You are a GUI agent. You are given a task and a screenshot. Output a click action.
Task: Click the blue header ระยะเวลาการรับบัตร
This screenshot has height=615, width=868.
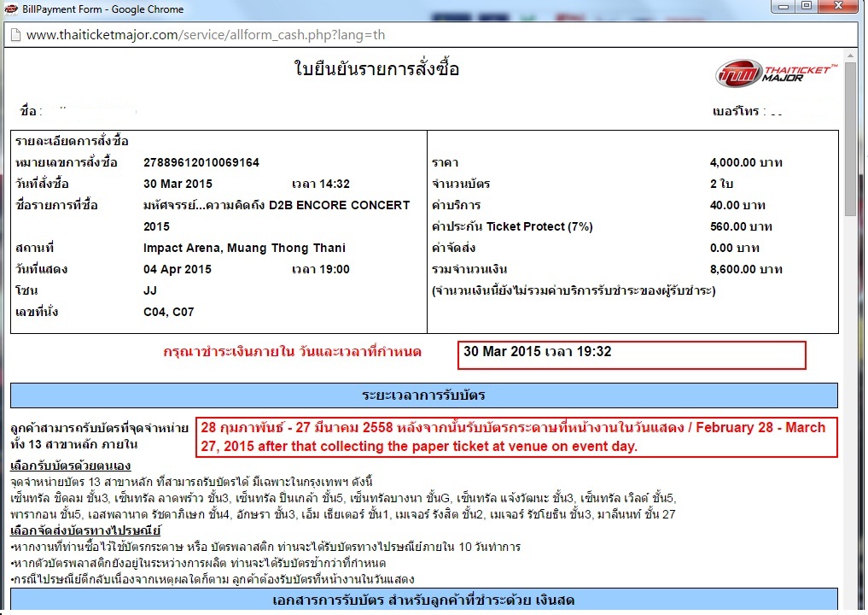coord(424,395)
